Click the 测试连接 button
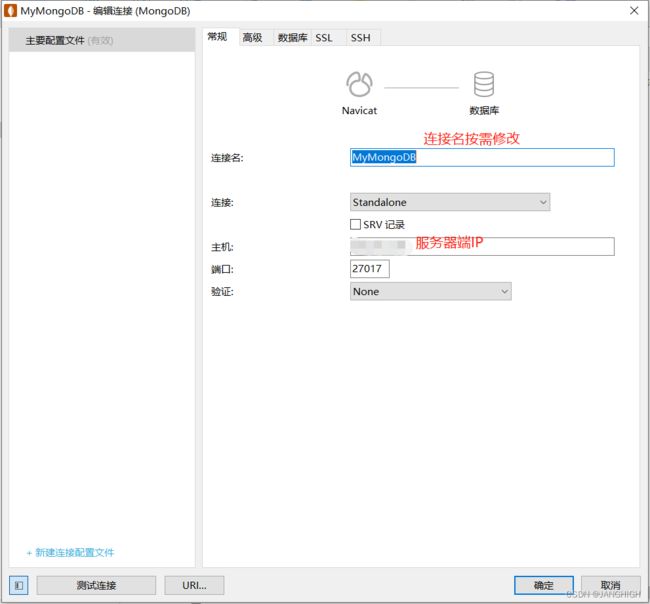Viewport: 650px width, 604px height. (x=96, y=585)
